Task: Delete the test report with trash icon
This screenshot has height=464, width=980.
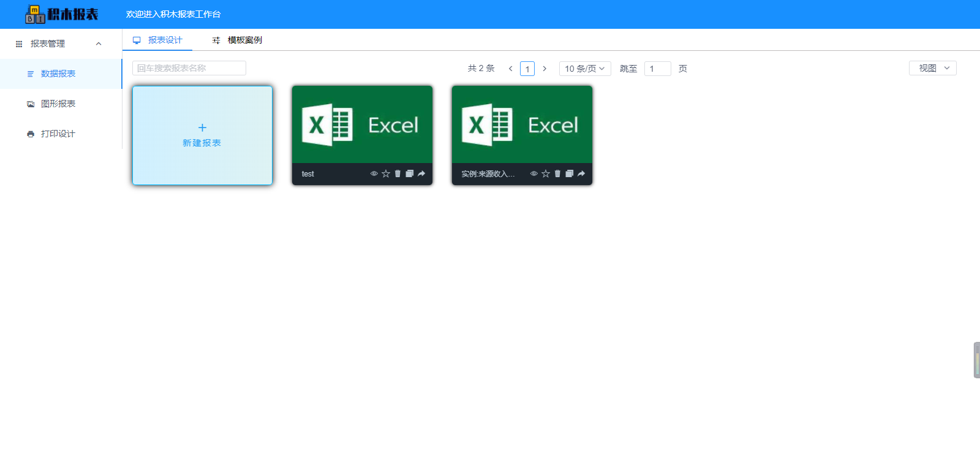Action: pos(398,173)
